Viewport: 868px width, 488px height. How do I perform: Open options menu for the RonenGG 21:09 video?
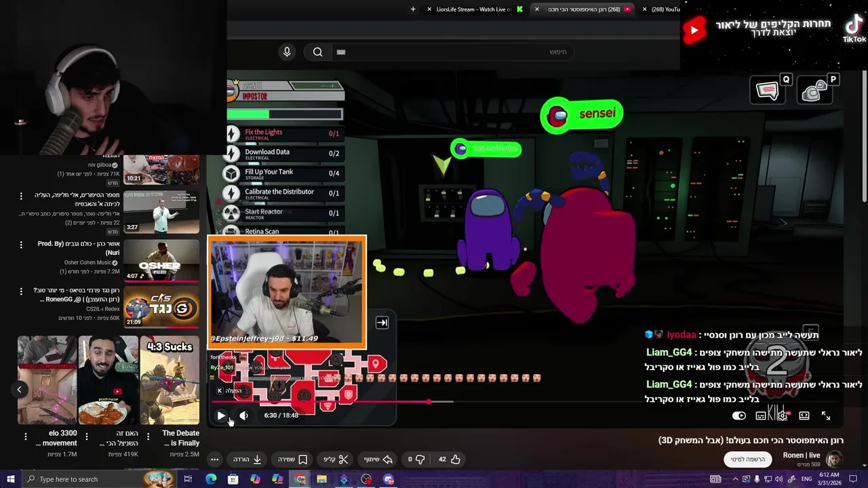21,291
